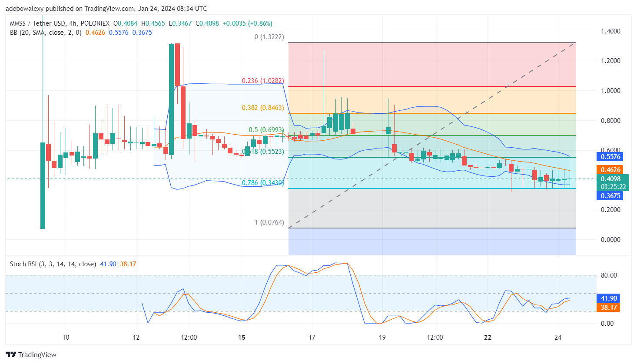Click the orange 38.17 Stoch RSI value tag
Viewport: 637px width, 364px height.
608,308
